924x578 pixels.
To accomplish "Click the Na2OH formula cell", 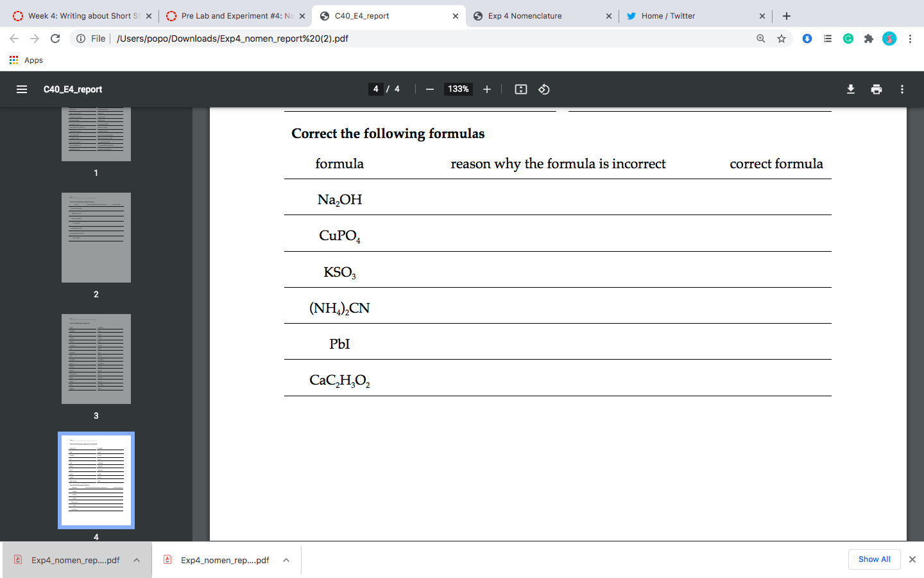I will 339,200.
